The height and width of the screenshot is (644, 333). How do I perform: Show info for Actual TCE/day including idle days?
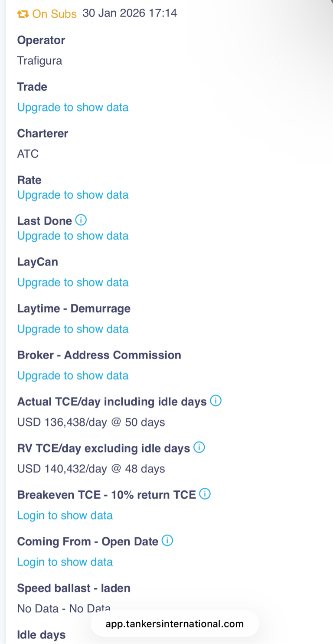coord(216,401)
